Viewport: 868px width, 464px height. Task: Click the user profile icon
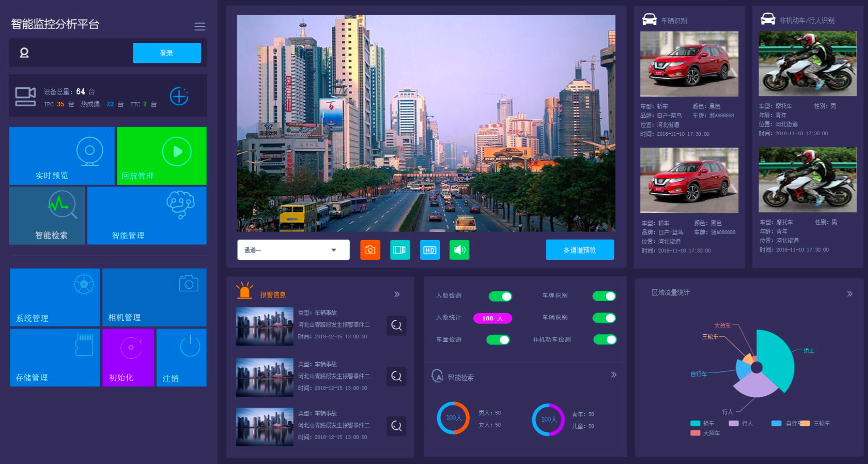click(x=24, y=53)
